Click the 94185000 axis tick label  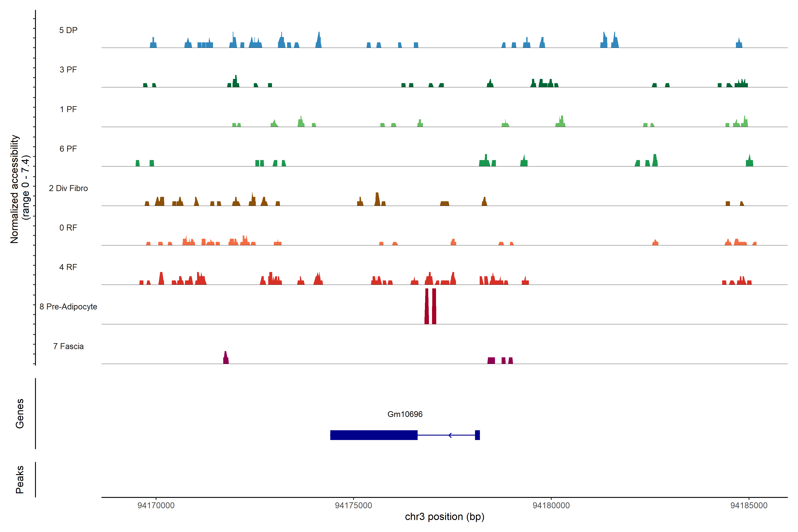click(749, 505)
